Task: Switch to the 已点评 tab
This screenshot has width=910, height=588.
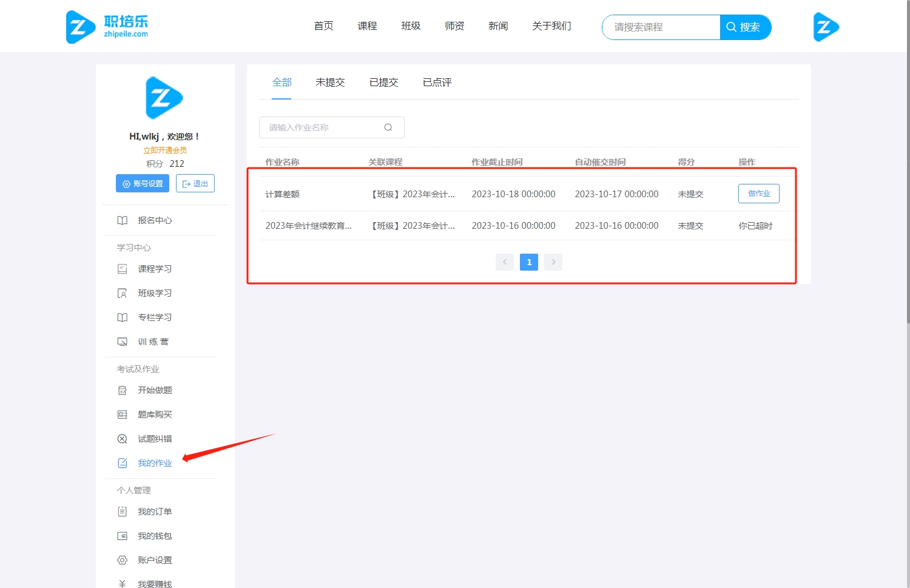Action: click(437, 83)
